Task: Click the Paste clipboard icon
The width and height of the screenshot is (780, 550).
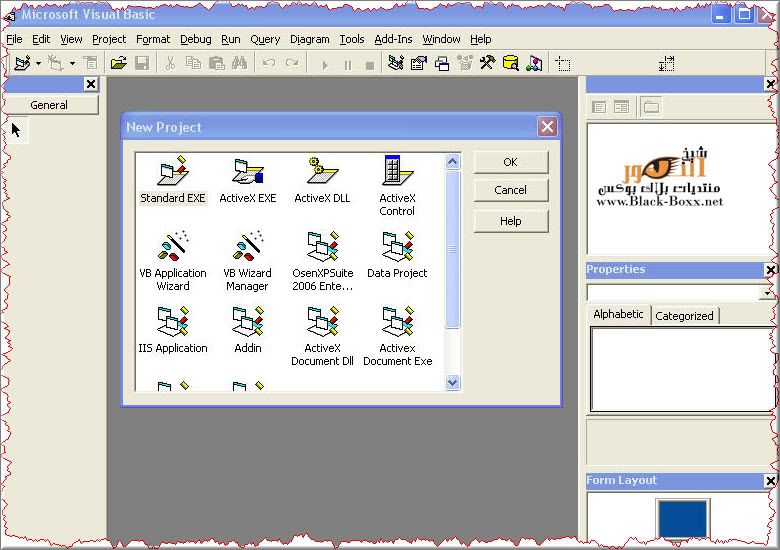Action: click(216, 63)
